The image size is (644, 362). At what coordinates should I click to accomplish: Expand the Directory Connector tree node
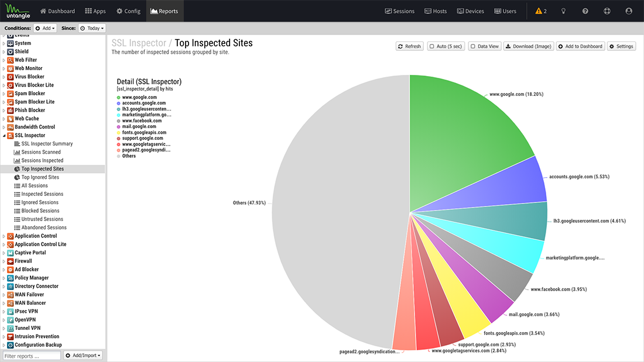click(4, 287)
